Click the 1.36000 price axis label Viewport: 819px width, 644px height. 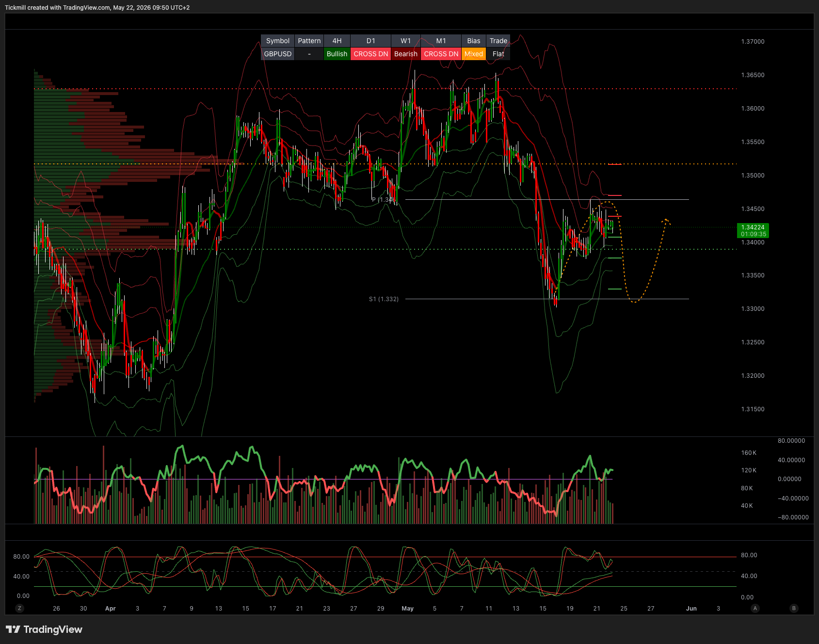tap(753, 109)
